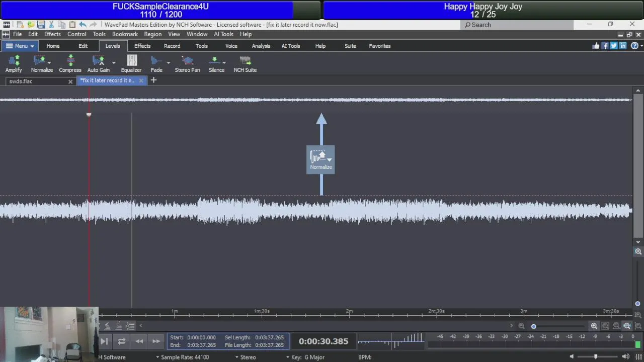This screenshot has width=644, height=362.
Task: Click the mixer levels icon at bottom right
Action: coord(639,357)
